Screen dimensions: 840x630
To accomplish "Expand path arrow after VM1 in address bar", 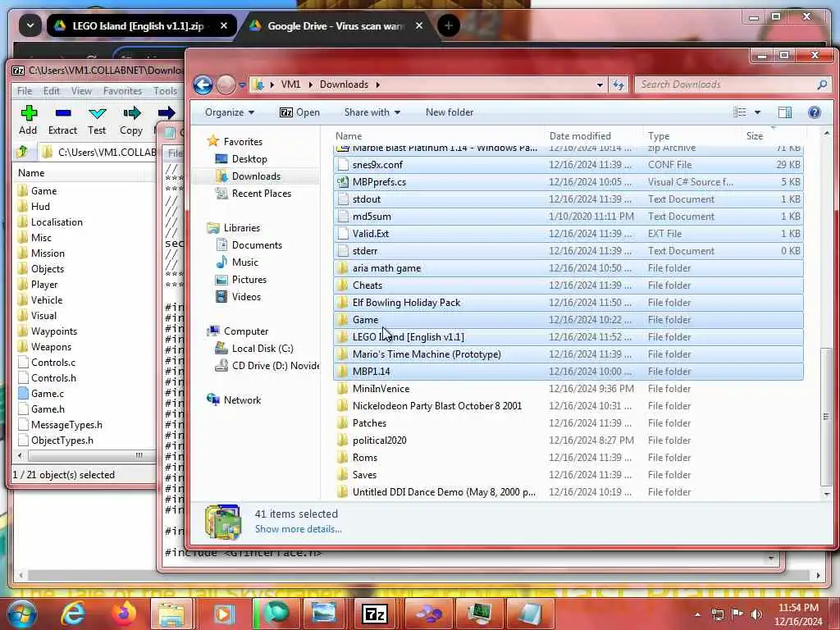I will [x=310, y=84].
